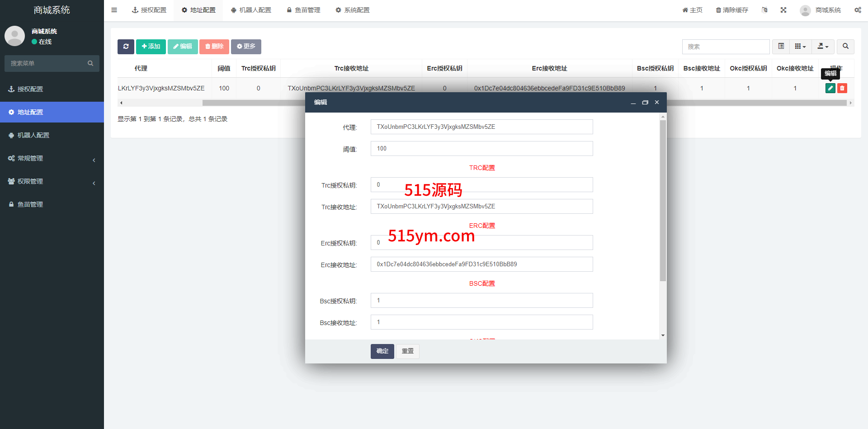This screenshot has height=429, width=868.
Task: Enter fullscreen mode with the expand icon
Action: click(x=783, y=10)
